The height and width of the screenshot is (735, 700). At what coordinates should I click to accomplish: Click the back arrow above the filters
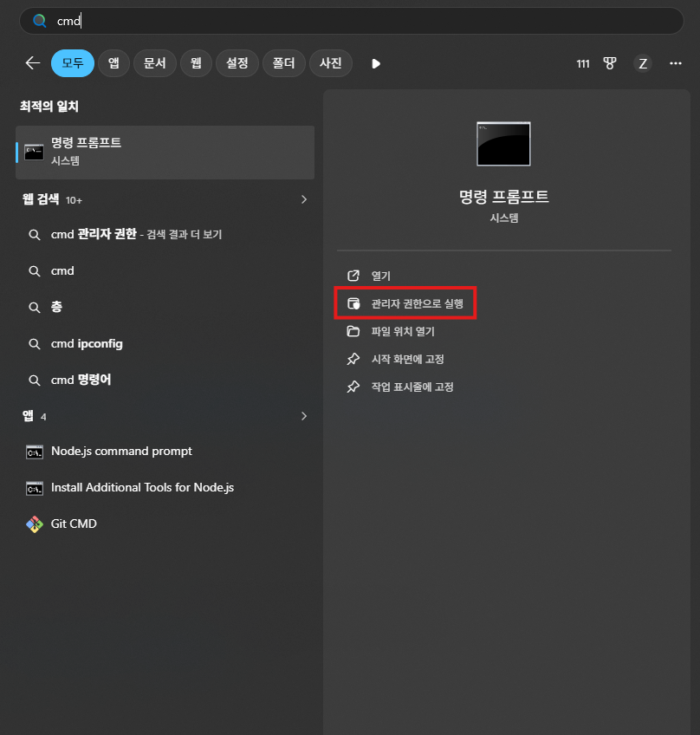[32, 63]
